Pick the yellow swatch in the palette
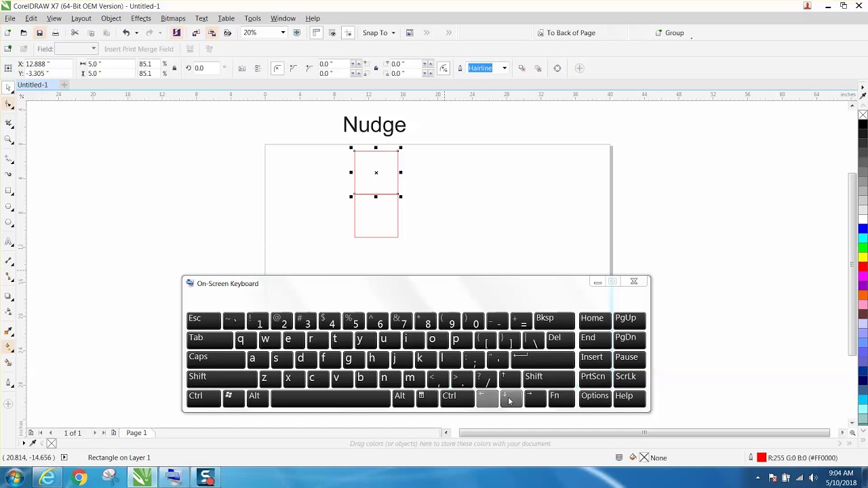This screenshot has height=488, width=868. pyautogui.click(x=863, y=257)
